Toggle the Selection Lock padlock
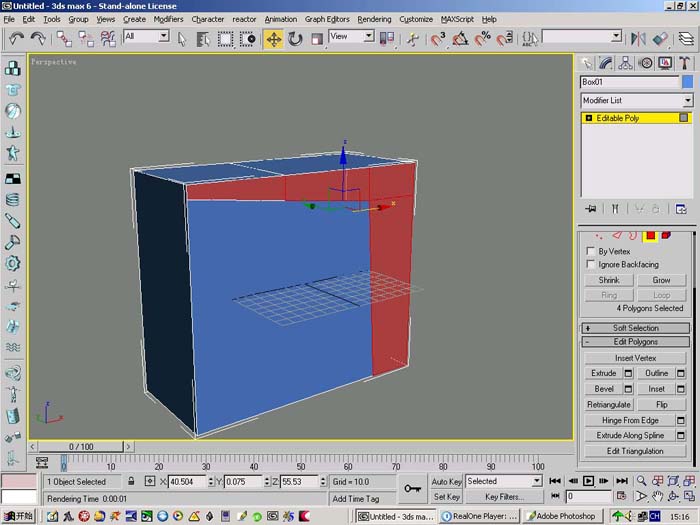Image resolution: width=700 pixels, height=525 pixels. [131, 481]
